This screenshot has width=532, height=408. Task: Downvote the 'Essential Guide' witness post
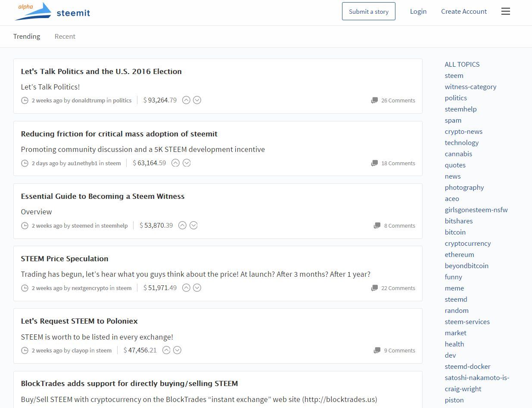(x=194, y=226)
